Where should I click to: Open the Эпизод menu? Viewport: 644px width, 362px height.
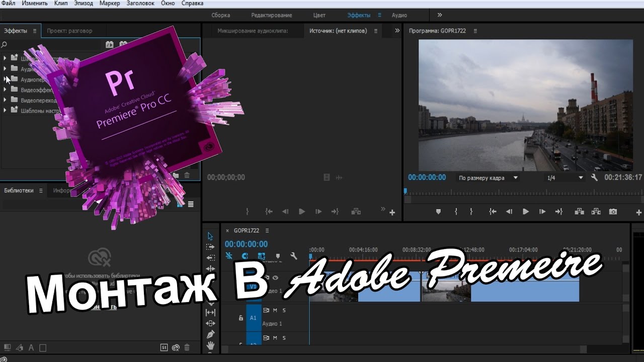coord(84,4)
